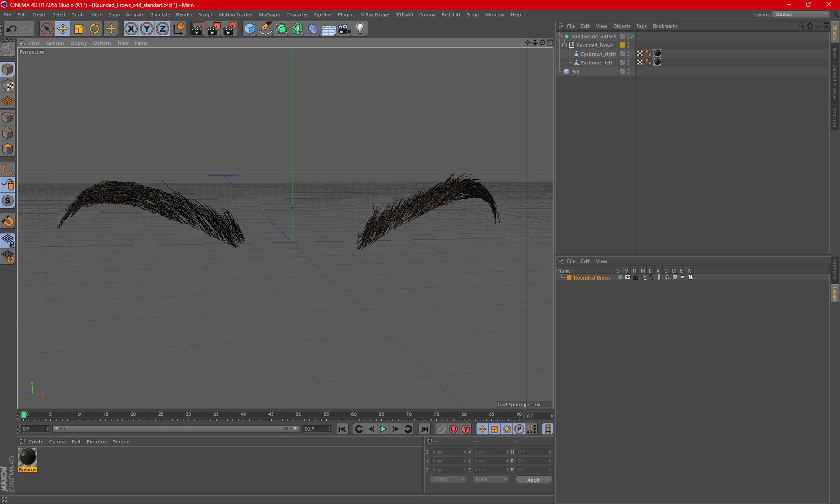
Task: Click the X position input field
Action: [x=448, y=452]
